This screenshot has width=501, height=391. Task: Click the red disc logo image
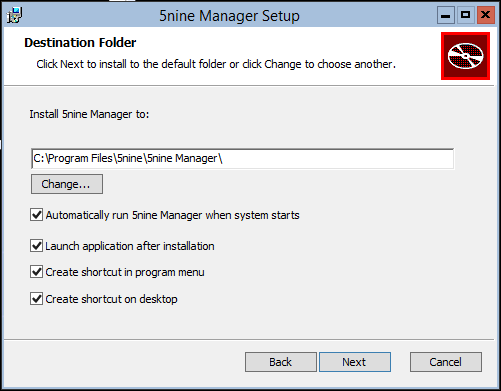pyautogui.click(x=465, y=56)
